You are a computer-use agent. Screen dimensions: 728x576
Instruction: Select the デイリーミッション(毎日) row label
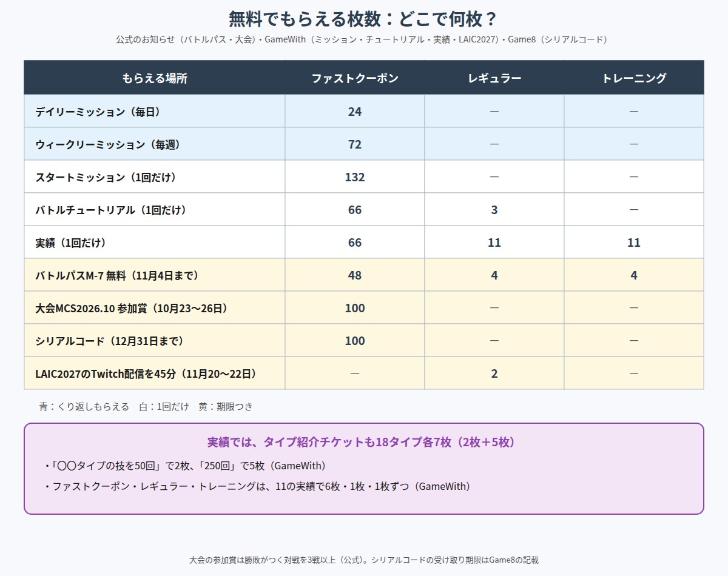pos(98,112)
